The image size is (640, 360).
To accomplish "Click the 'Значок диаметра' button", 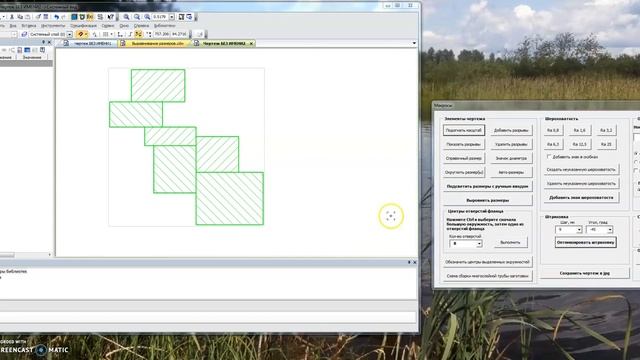I will (511, 158).
